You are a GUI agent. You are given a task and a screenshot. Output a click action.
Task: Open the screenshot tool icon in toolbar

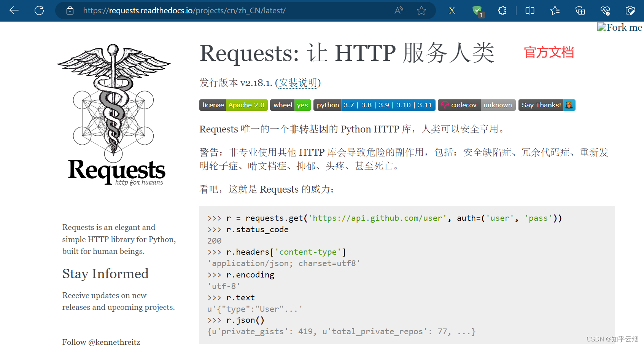[630, 10]
